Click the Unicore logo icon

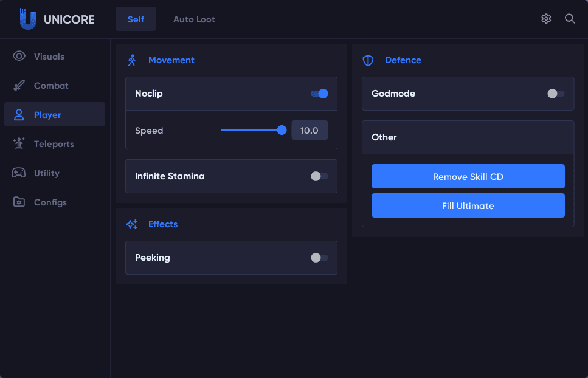pyautogui.click(x=27, y=19)
